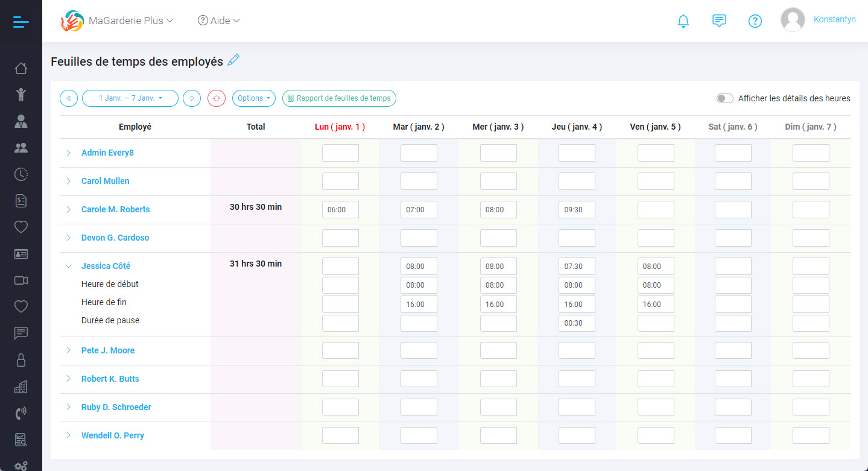Image resolution: width=868 pixels, height=471 pixels.
Task: Open the messages icon in the top bar
Action: coord(718,20)
